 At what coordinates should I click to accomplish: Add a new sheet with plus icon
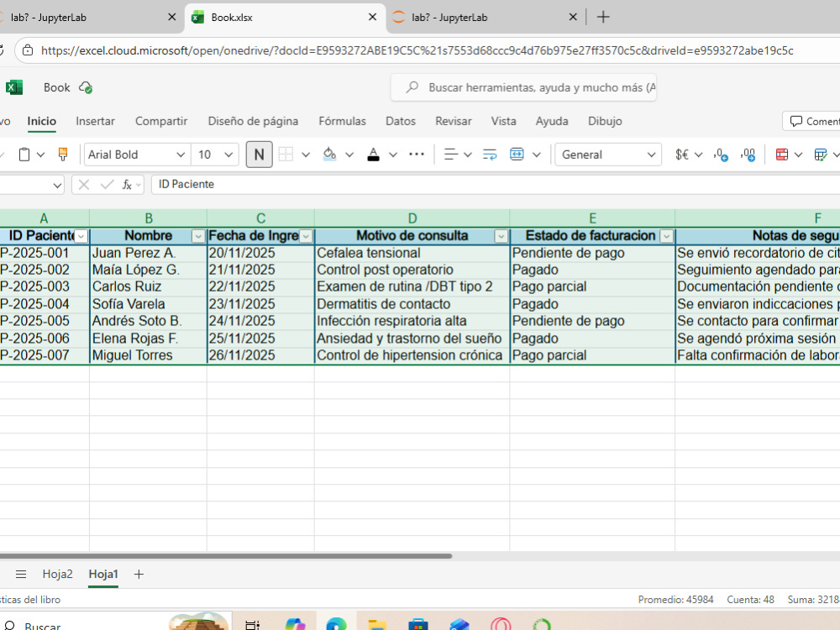139,575
